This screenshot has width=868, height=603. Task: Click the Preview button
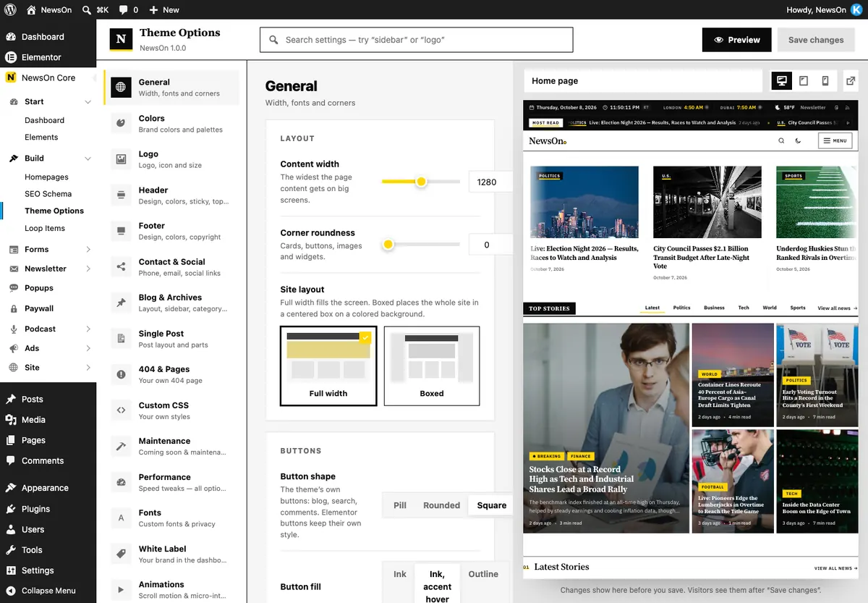736,40
